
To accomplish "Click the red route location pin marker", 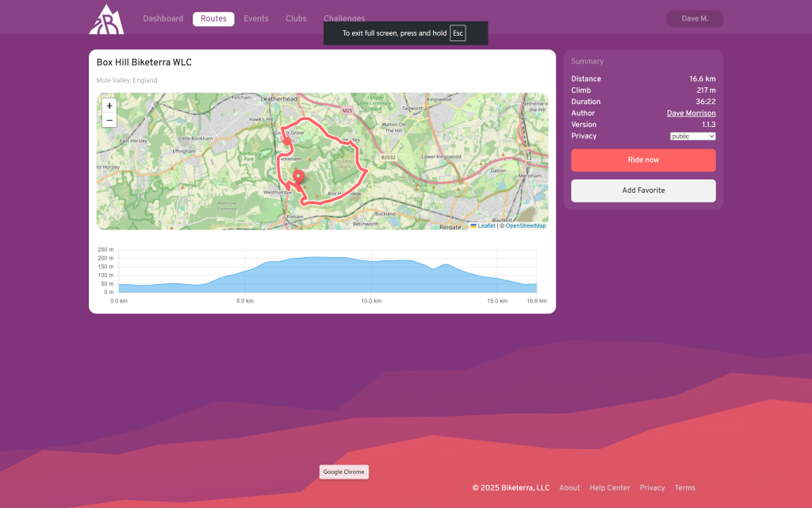I will coord(298,177).
